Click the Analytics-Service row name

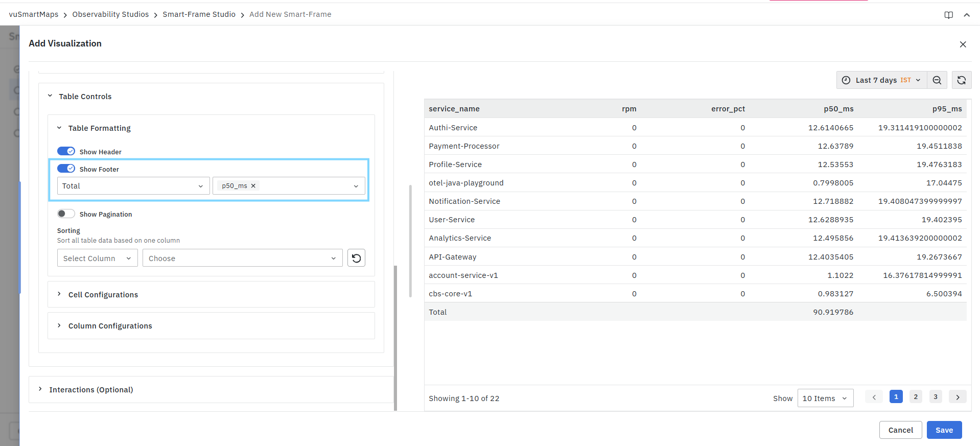460,238
